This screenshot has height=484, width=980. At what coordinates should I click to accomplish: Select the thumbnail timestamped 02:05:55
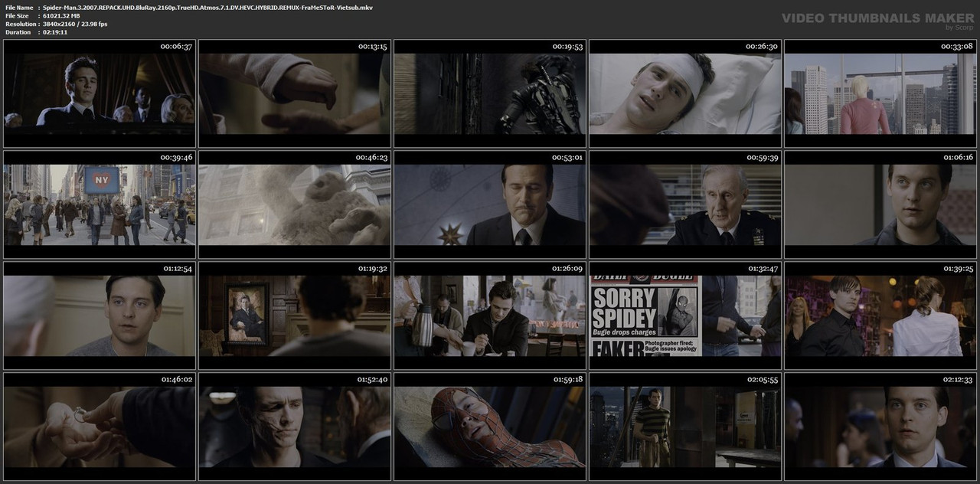coord(685,427)
